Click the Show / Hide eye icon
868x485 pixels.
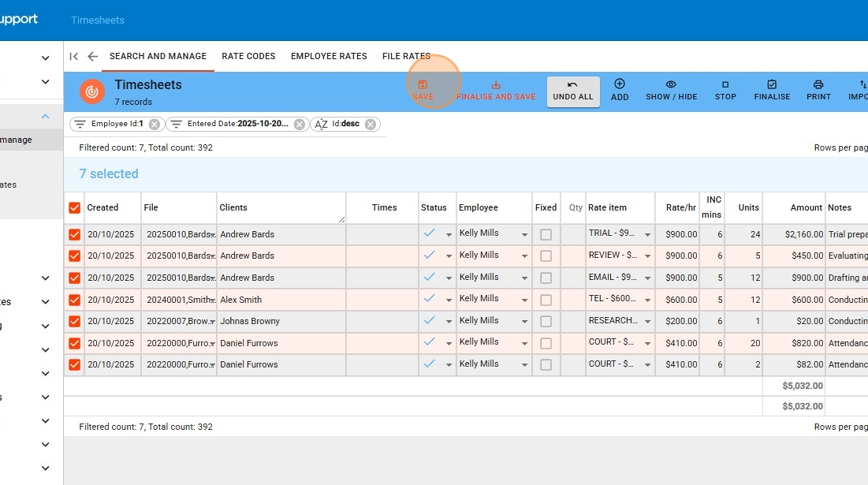pyautogui.click(x=671, y=84)
